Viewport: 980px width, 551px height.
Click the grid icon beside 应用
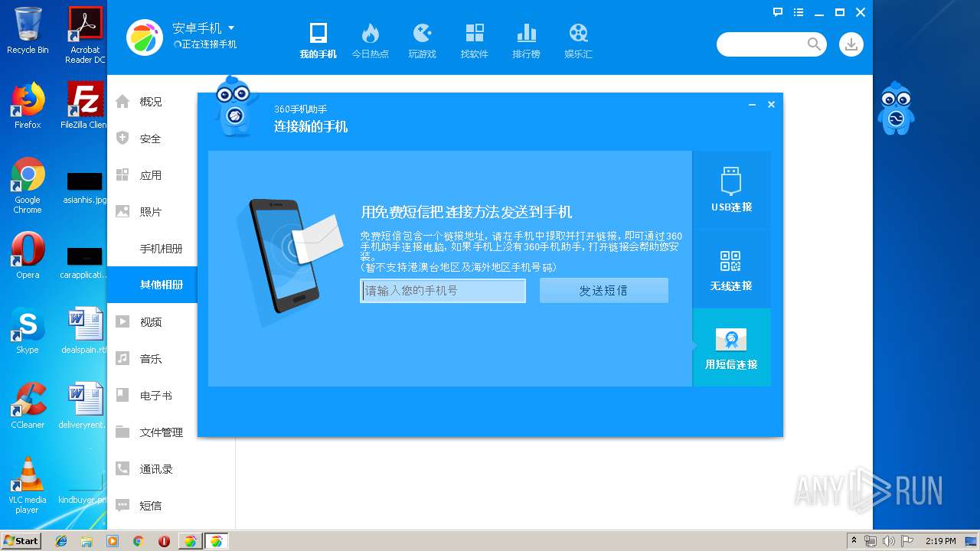[x=122, y=174]
